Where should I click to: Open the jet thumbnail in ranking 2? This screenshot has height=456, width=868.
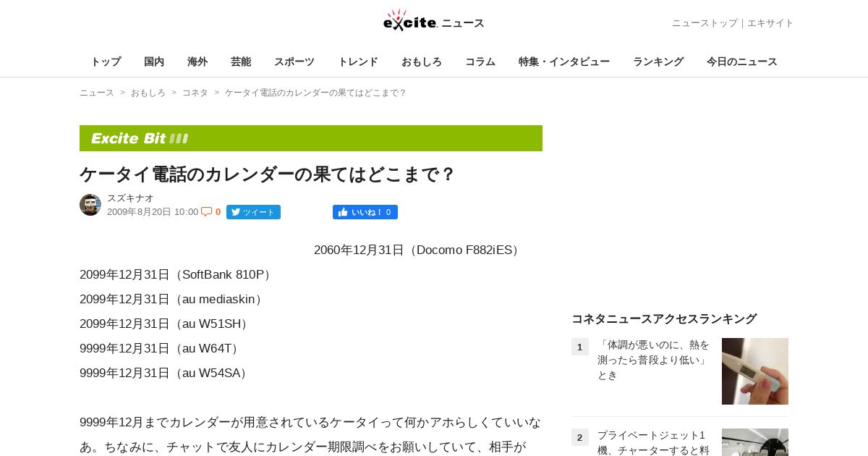point(755,442)
